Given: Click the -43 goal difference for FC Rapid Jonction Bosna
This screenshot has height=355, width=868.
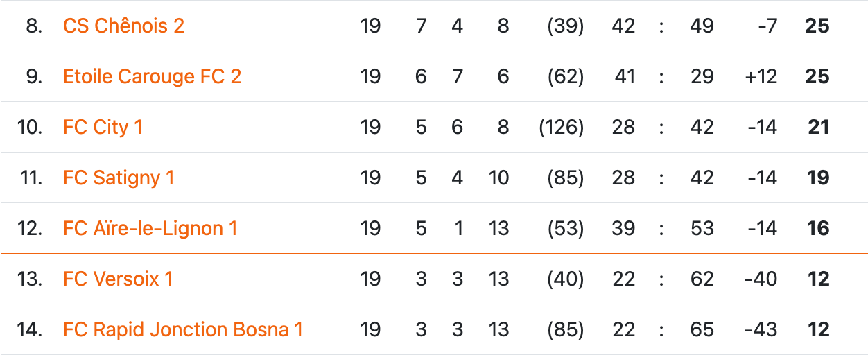Looking at the screenshot, I should [761, 330].
